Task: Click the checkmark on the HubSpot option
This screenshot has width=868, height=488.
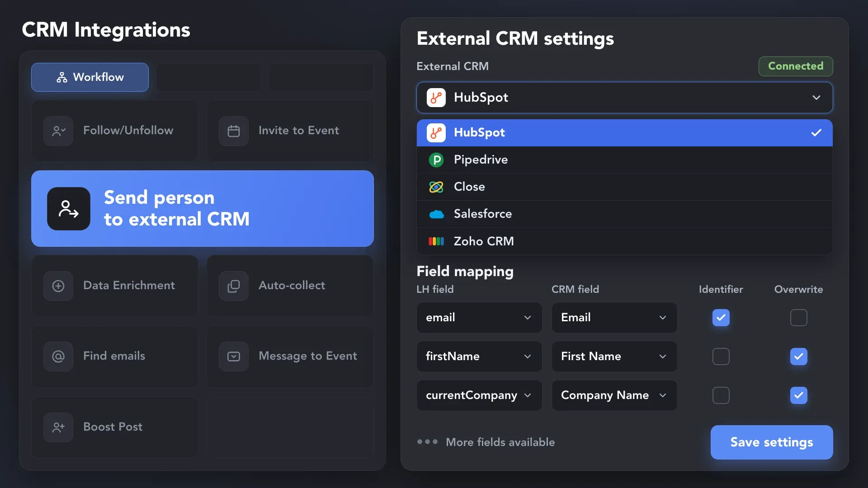Action: pos(816,133)
